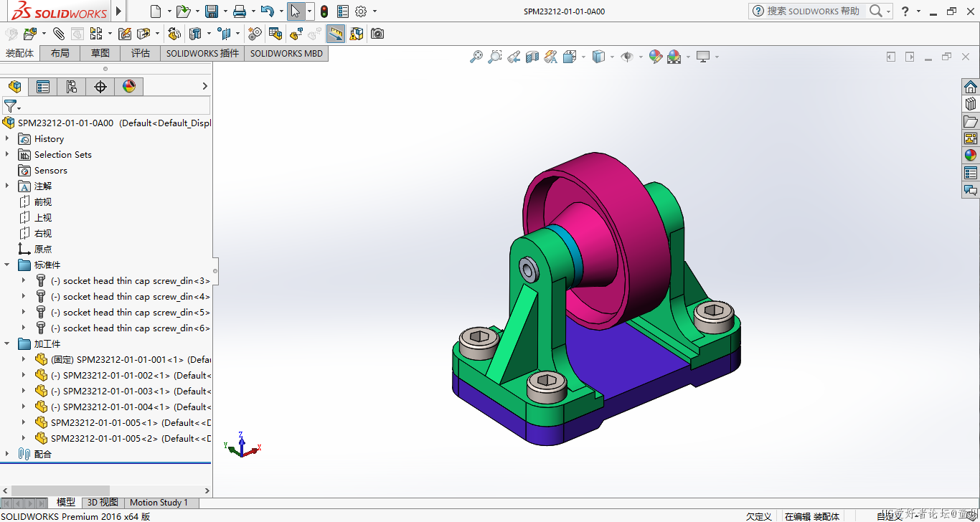Open File Properties icon next to the traffic light
This screenshot has height=522, width=980.
(343, 11)
